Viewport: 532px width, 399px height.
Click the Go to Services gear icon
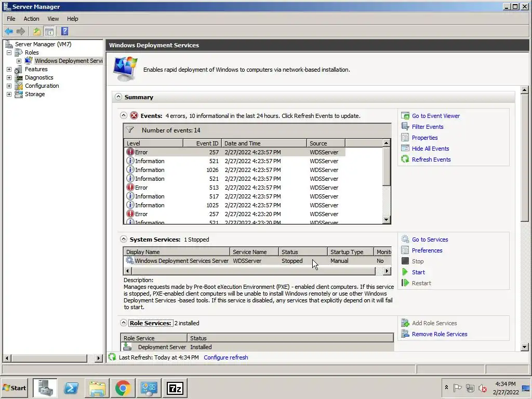coord(405,239)
